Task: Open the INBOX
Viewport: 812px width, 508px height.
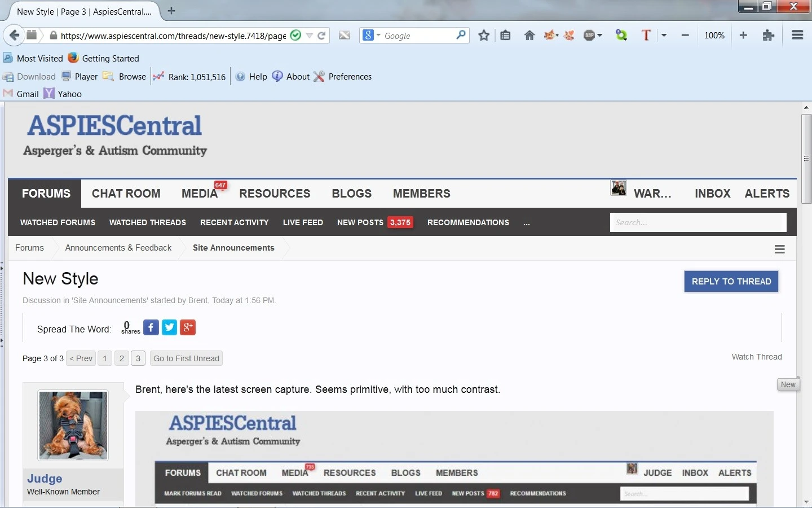Action: [x=713, y=194]
